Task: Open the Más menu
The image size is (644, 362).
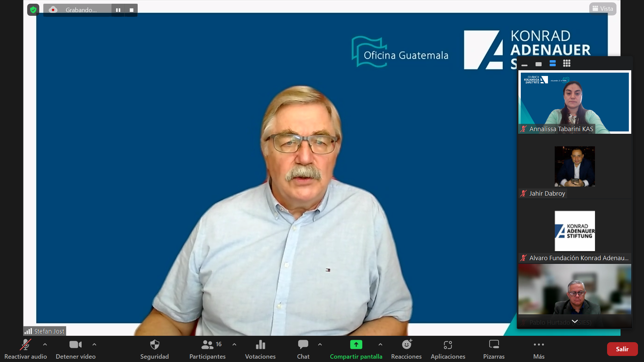Action: click(539, 349)
